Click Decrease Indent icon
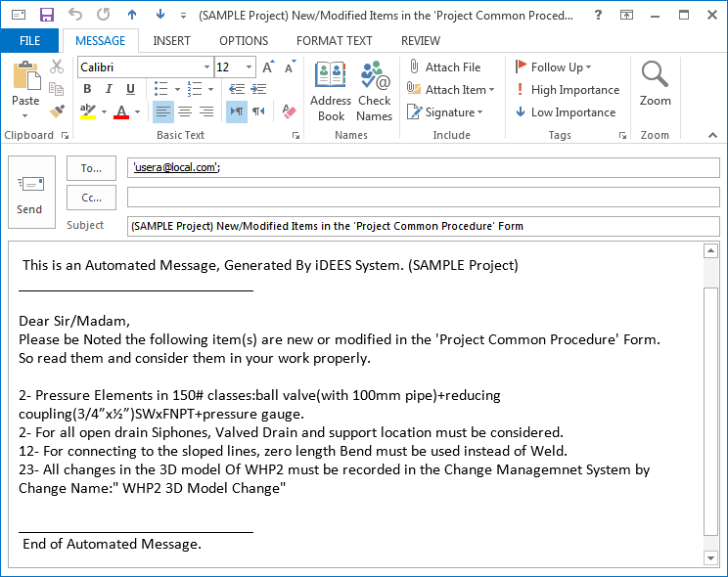 coord(237,89)
